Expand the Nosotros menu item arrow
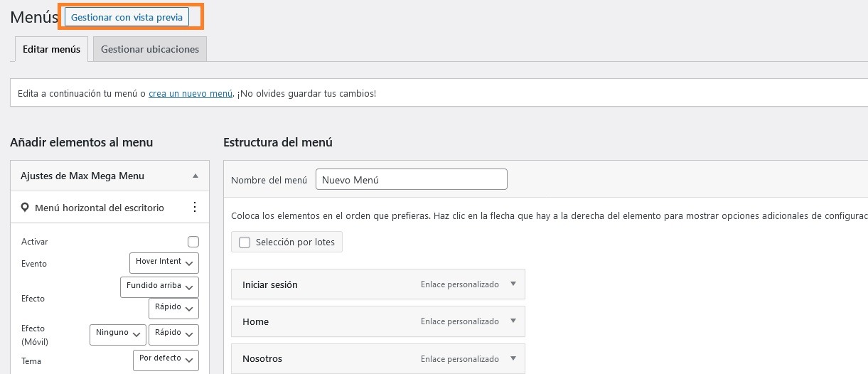868x374 pixels. click(513, 358)
